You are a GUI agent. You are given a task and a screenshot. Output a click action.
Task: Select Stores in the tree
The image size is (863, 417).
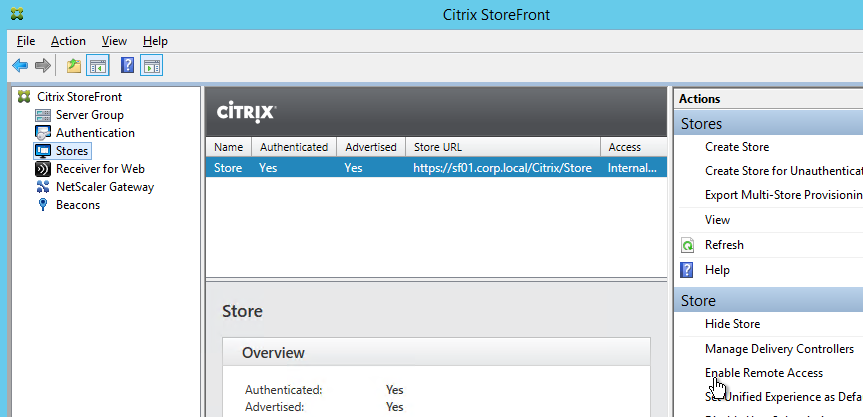[x=72, y=151]
